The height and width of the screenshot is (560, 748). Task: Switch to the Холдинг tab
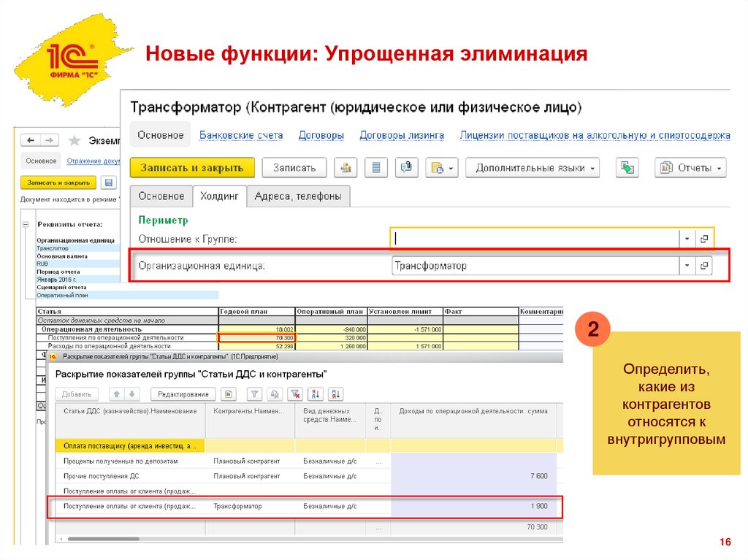(x=219, y=196)
